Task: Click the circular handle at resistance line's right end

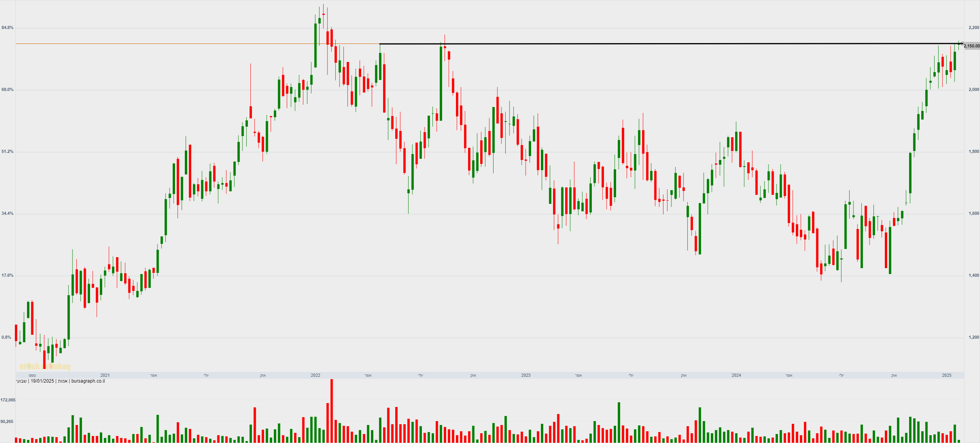Action: [x=962, y=44]
